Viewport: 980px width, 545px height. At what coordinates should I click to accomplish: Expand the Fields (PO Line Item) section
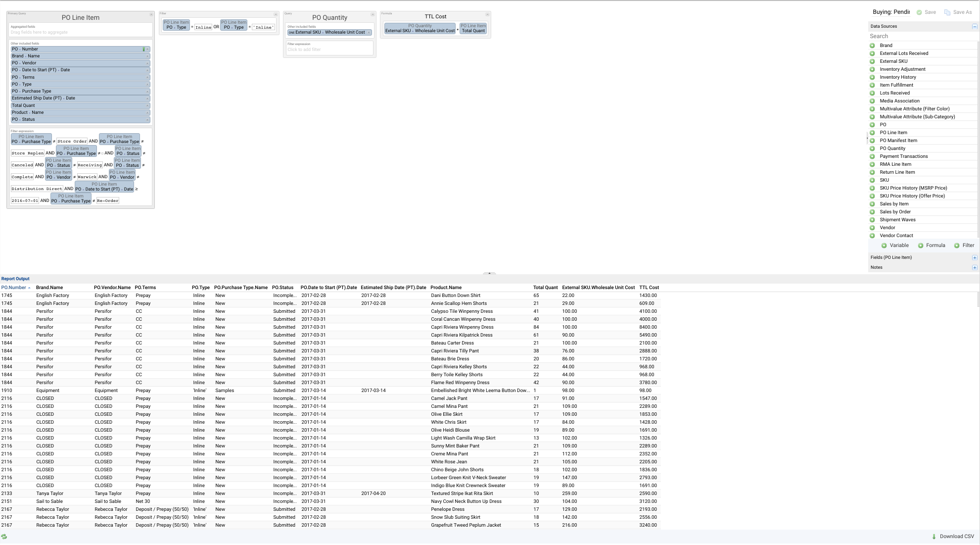coord(975,258)
